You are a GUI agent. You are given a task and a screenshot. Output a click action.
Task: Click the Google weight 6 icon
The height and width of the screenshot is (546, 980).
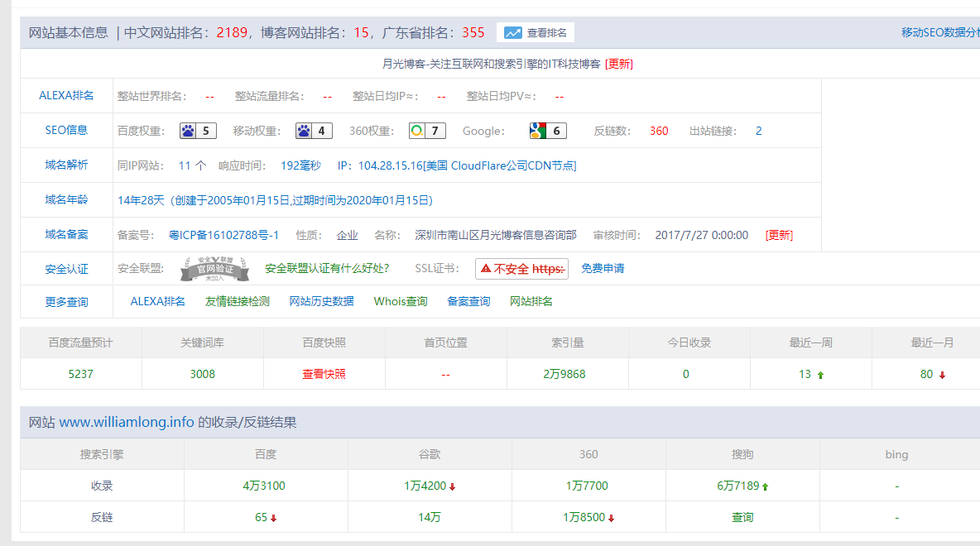click(x=538, y=131)
